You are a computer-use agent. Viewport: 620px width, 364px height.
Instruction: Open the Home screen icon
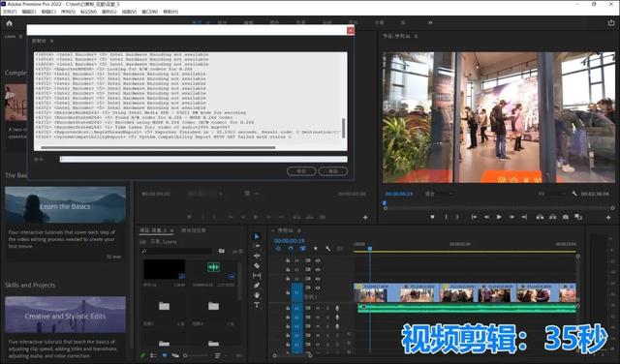[x=9, y=23]
